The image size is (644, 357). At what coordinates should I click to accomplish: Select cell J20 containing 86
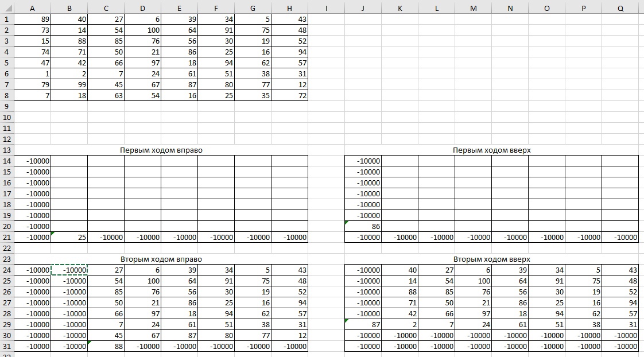tap(363, 226)
